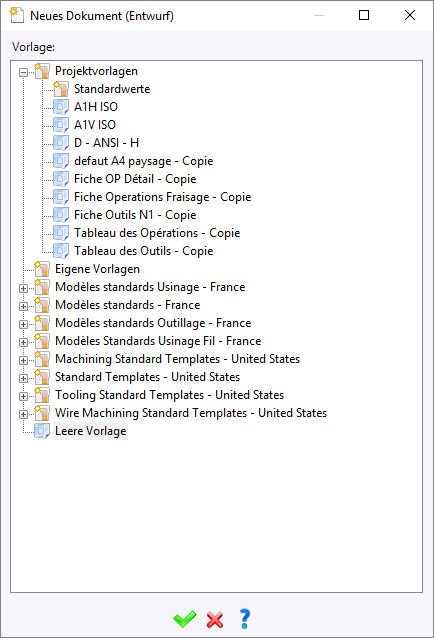Choose Tableau des Outils - Copie
The image size is (434, 638).
coord(143,251)
